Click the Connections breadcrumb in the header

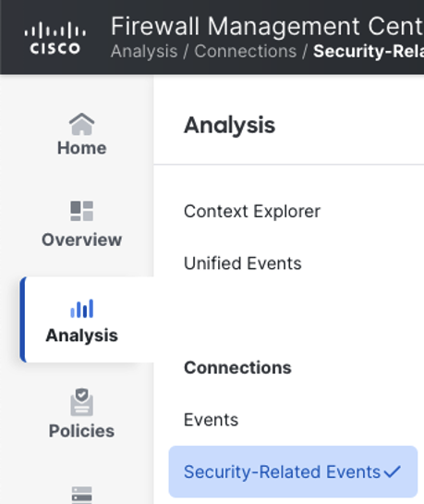(x=246, y=52)
